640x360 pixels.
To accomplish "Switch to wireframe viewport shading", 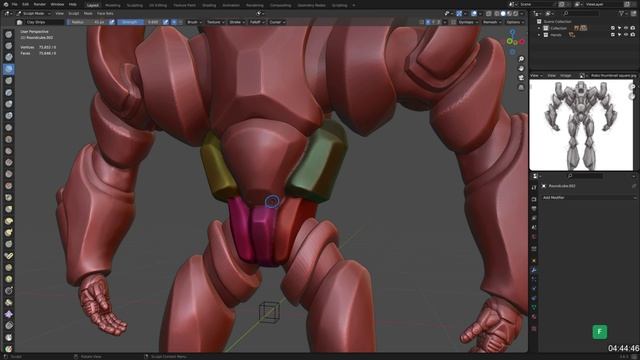I will point(496,13).
